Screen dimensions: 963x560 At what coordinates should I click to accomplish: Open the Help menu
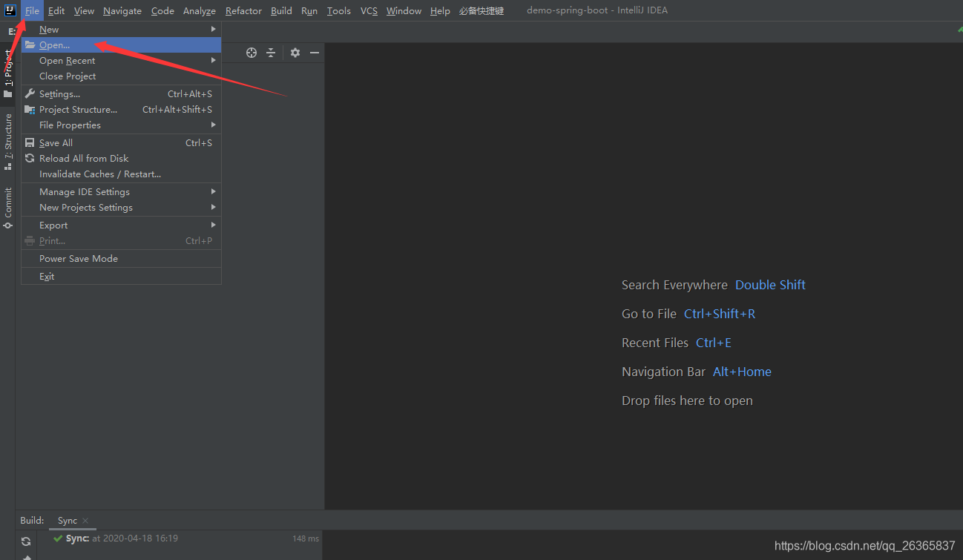tap(440, 11)
